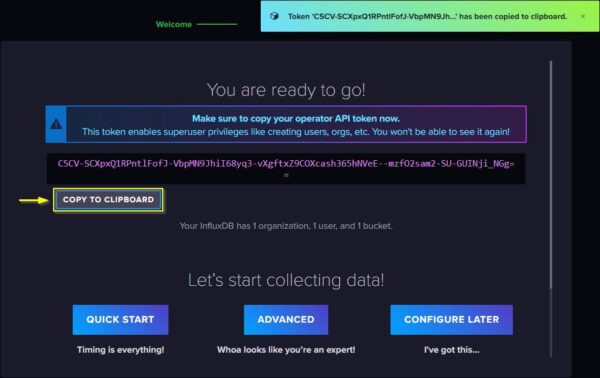Click the 'You are ready to go!' heading
The width and height of the screenshot is (600, 378).
click(x=286, y=90)
